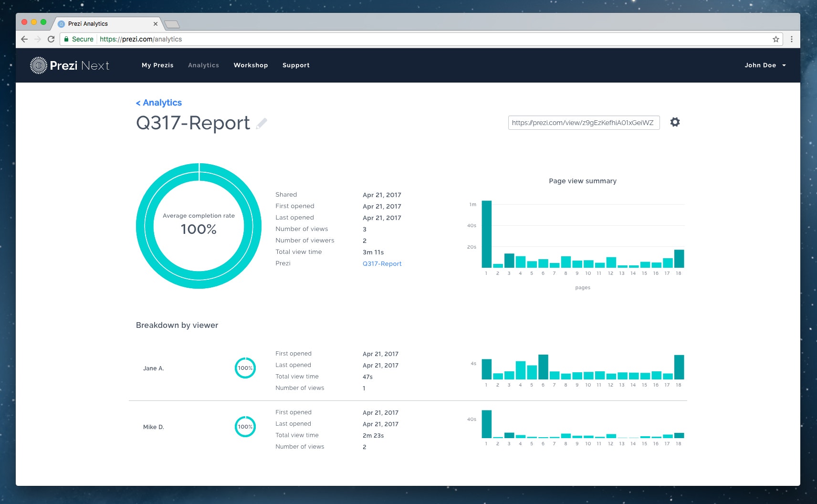Open the Workshop menu item
The image size is (817, 504).
pos(251,65)
